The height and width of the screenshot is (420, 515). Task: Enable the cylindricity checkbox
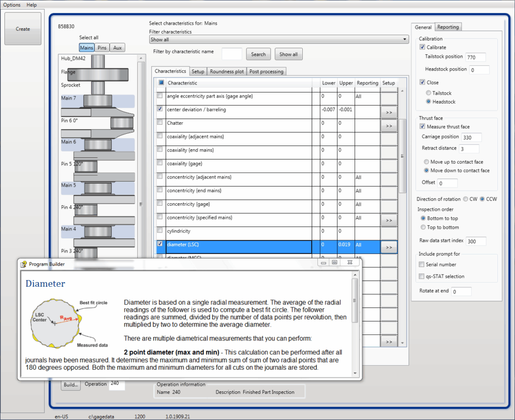click(x=160, y=231)
